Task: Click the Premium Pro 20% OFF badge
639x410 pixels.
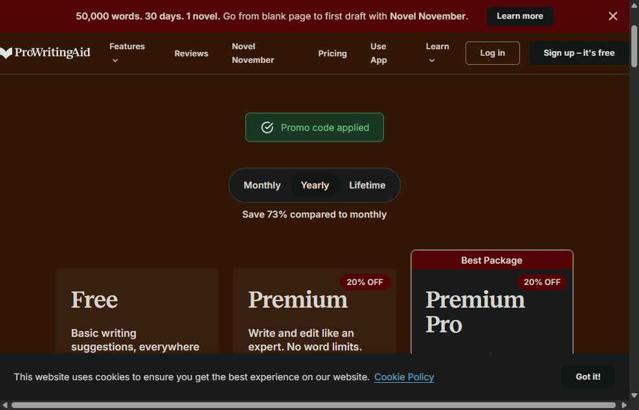Action: point(542,282)
